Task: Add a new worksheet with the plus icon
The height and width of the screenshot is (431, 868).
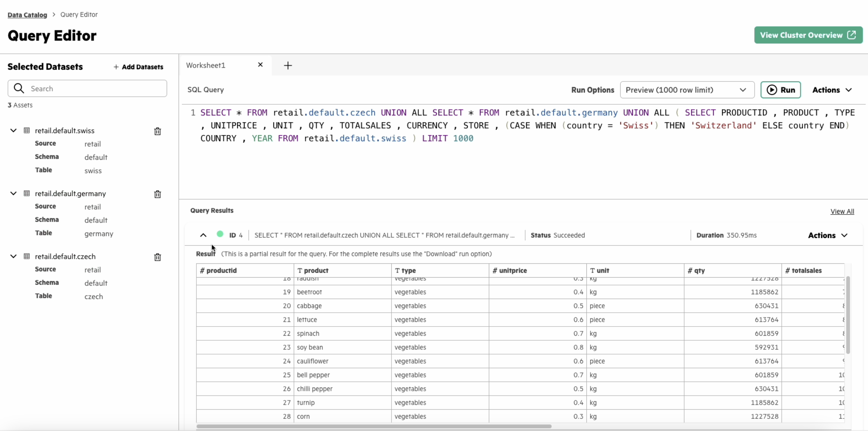Action: click(x=288, y=65)
